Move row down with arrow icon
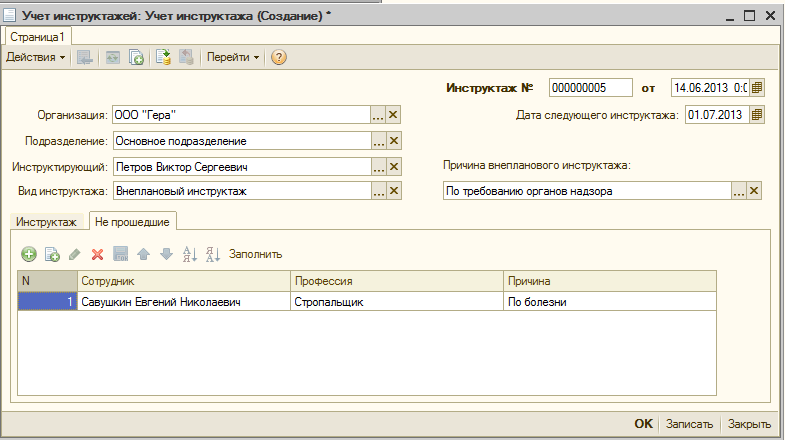This screenshot has height=440, width=785. [x=167, y=254]
